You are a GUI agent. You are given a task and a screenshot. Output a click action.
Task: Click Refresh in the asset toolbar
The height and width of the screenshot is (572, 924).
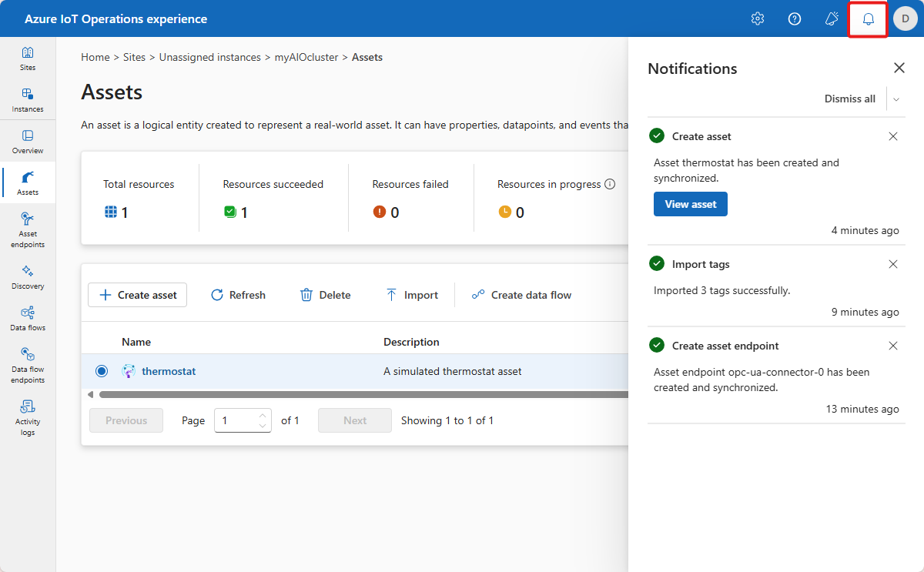tap(238, 295)
